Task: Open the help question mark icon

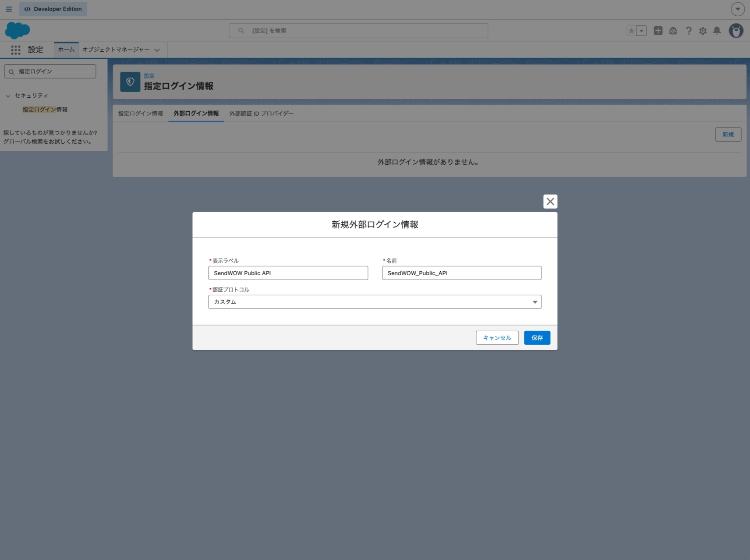Action: point(689,31)
